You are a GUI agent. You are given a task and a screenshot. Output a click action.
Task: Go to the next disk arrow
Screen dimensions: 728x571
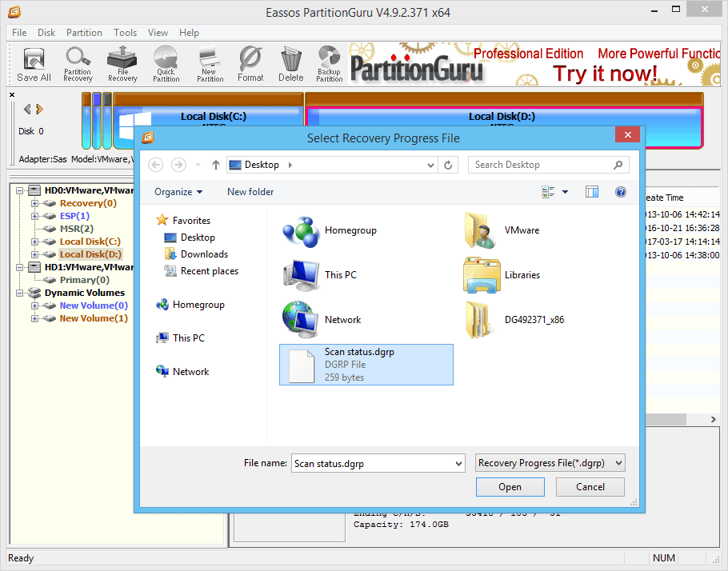39,109
